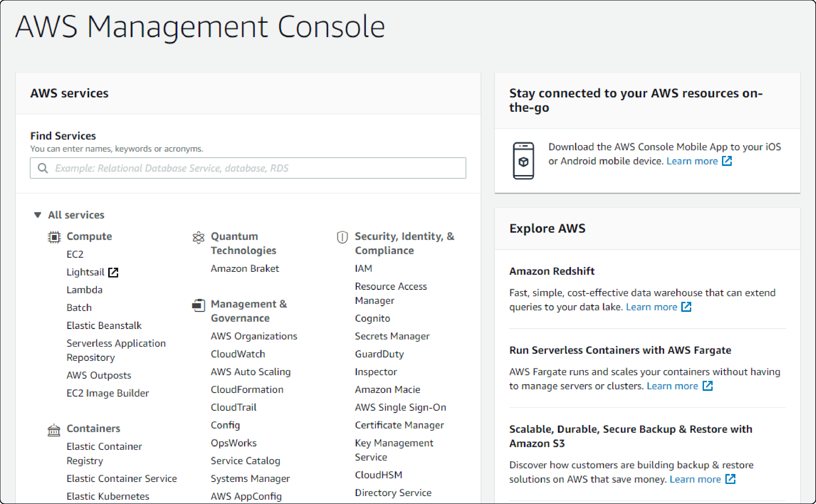The width and height of the screenshot is (816, 504).
Task: Open Resource Access Manager
Action: click(x=391, y=293)
